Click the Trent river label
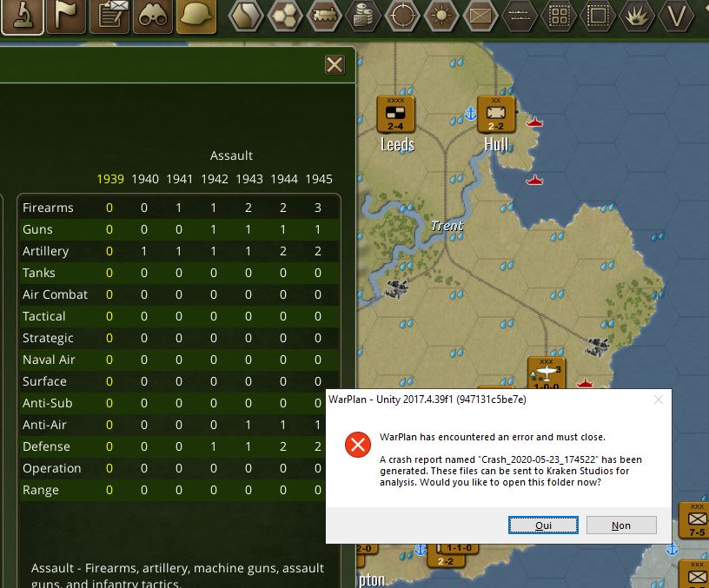The image size is (709, 588). point(447,226)
